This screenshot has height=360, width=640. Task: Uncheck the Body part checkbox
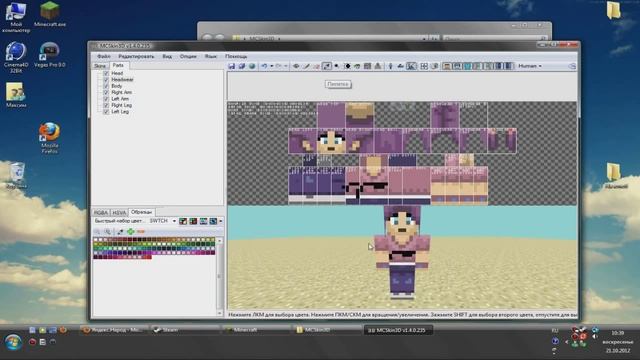click(x=106, y=86)
